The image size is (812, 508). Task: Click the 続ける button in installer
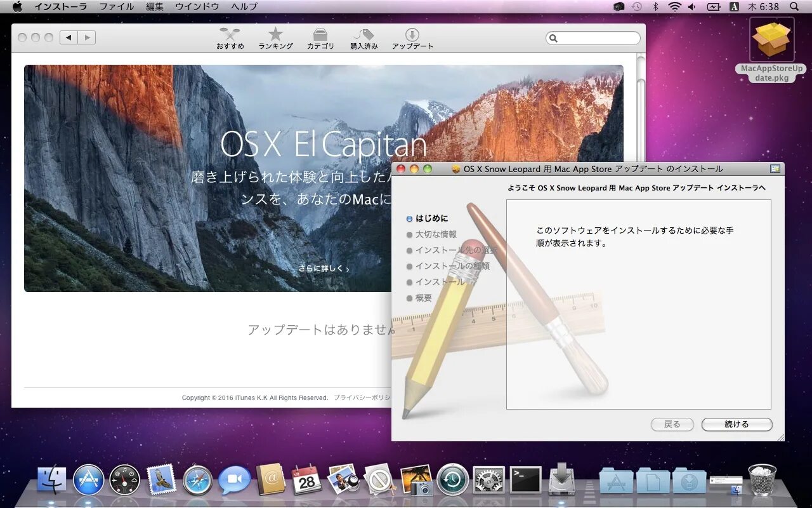[737, 424]
